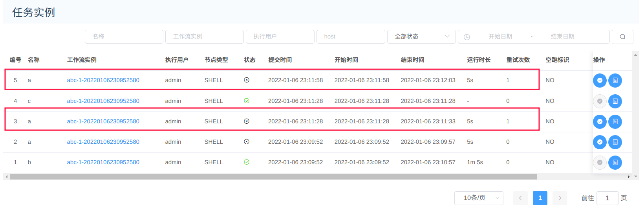Focus the host filter field
This screenshot has height=207, width=644.
pos(351,37)
